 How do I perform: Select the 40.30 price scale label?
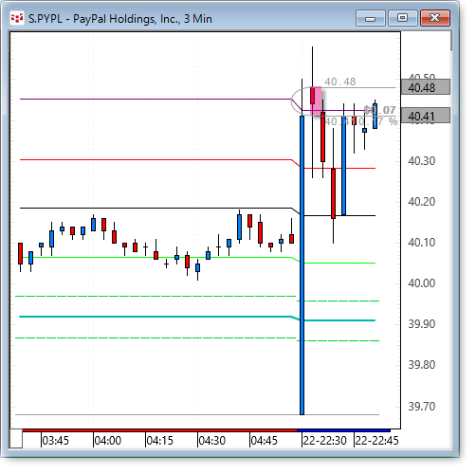[422, 161]
